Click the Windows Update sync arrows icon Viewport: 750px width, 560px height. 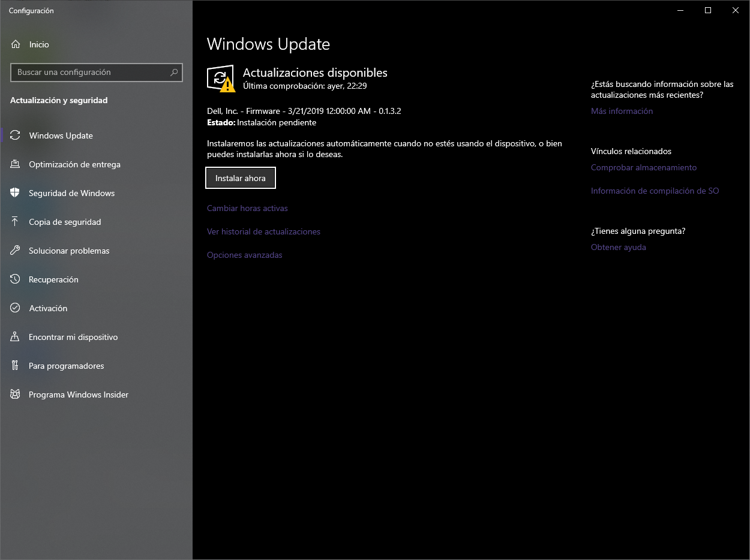click(16, 136)
